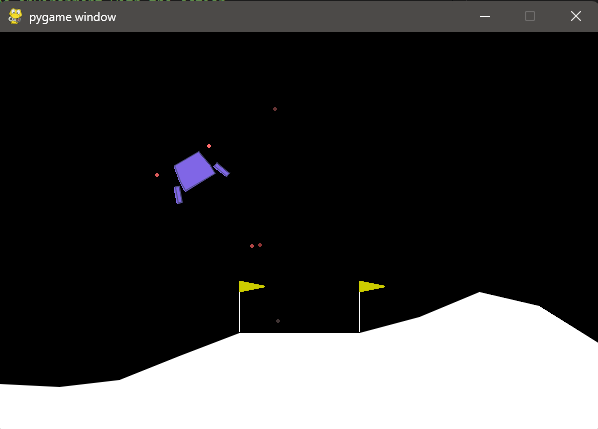Click the red particle left of lander
Image resolution: width=598 pixels, height=429 pixels.
[x=157, y=175]
